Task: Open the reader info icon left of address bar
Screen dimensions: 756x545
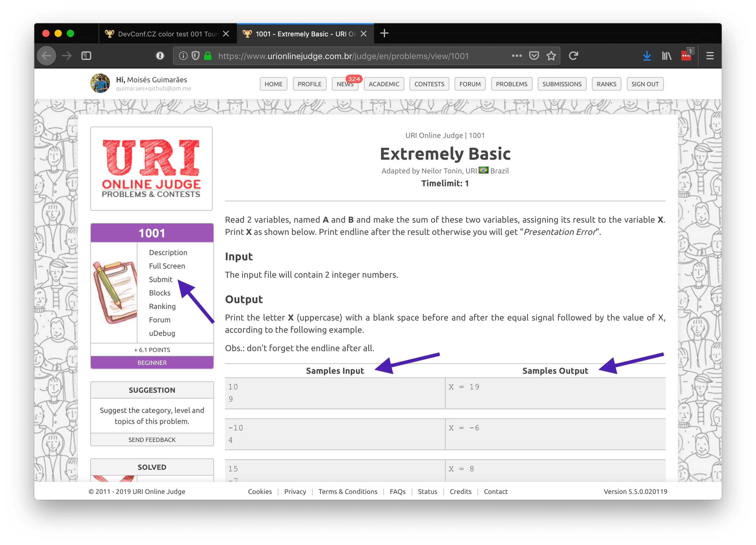Action: pyautogui.click(x=160, y=56)
